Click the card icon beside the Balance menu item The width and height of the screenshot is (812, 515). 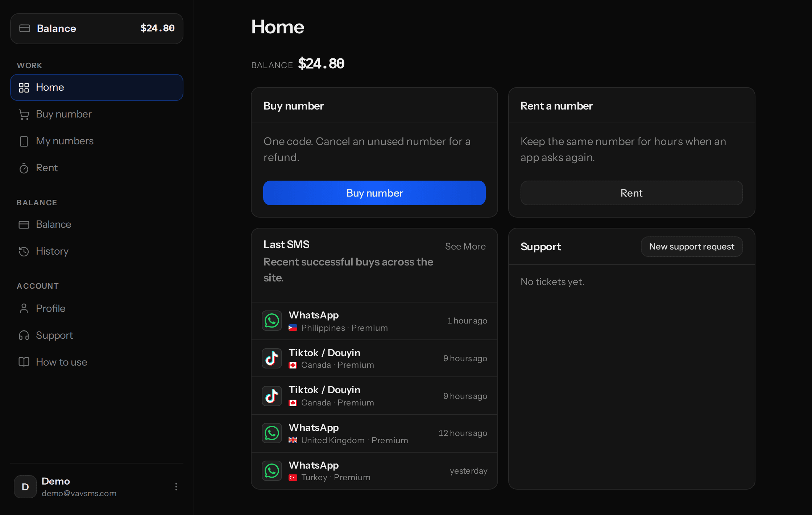coord(24,224)
